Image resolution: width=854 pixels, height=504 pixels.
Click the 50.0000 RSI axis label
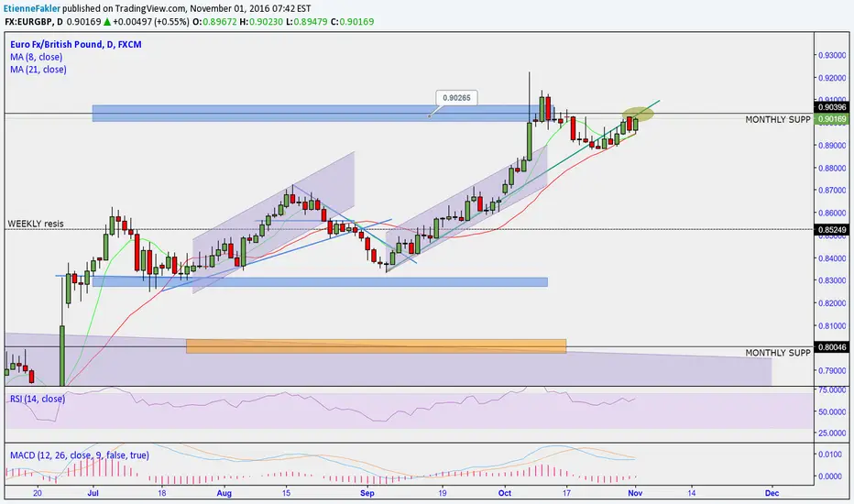pos(832,411)
